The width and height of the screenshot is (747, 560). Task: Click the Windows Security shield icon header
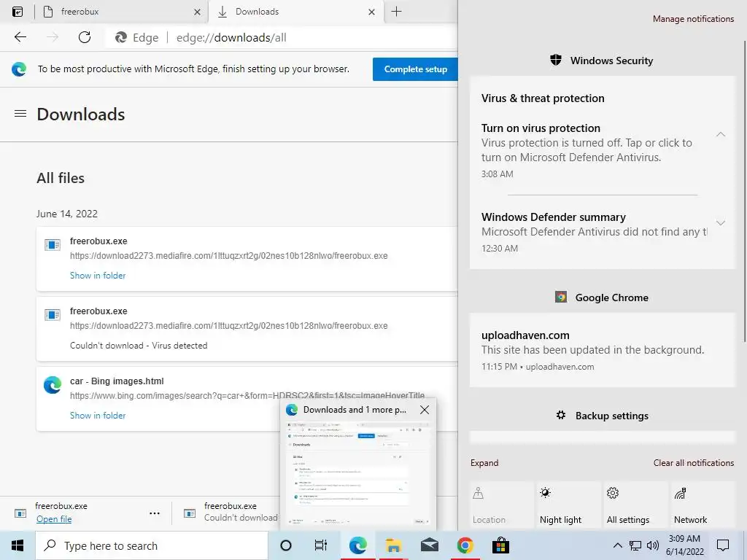[x=555, y=60]
